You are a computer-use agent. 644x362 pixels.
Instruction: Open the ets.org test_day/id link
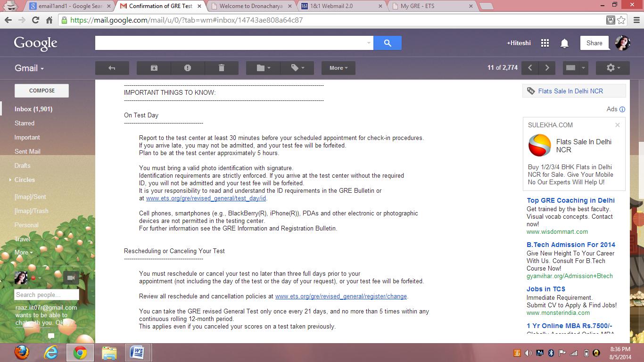click(x=206, y=198)
